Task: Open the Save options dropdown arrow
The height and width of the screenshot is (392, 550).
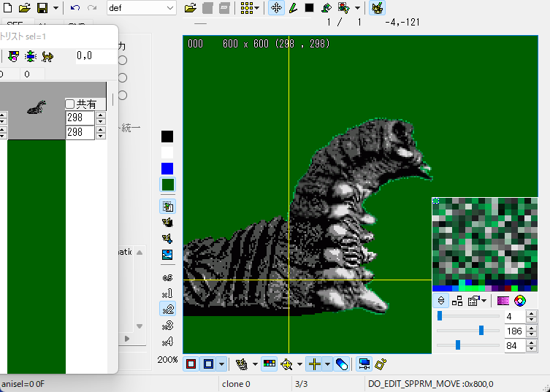Action: (56, 8)
